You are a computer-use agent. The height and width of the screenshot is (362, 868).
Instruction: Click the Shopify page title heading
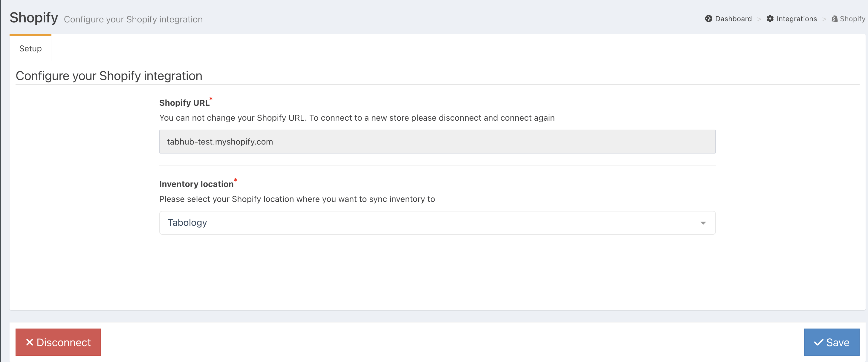coord(34,18)
